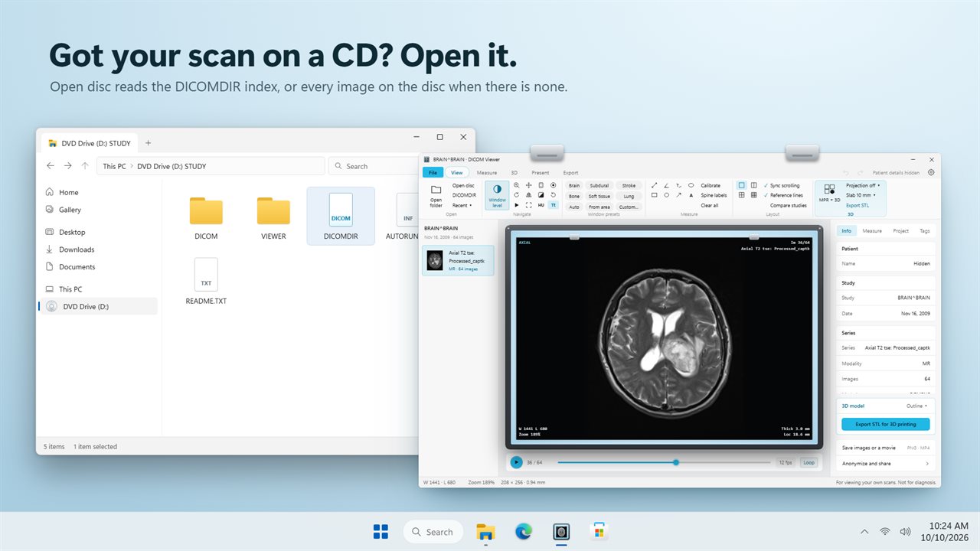Switch to two-by-two grid layout
Viewport: 980px width, 551px height.
[741, 195]
